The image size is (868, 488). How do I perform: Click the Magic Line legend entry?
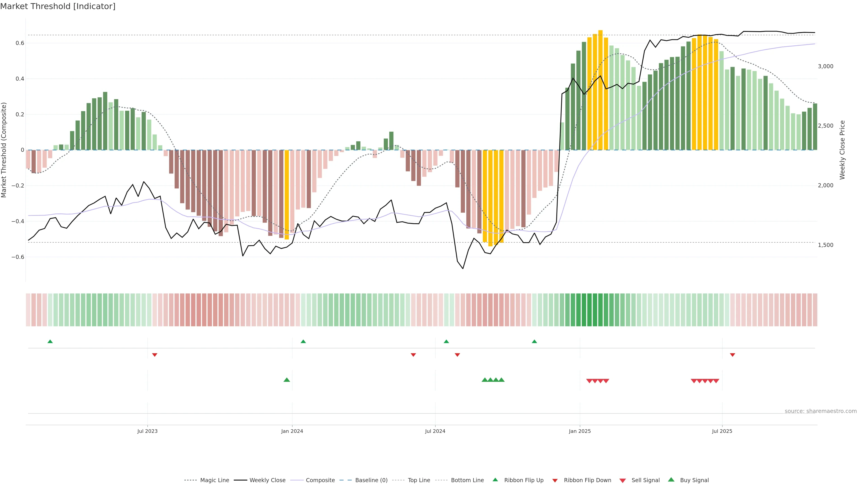pyautogui.click(x=214, y=480)
